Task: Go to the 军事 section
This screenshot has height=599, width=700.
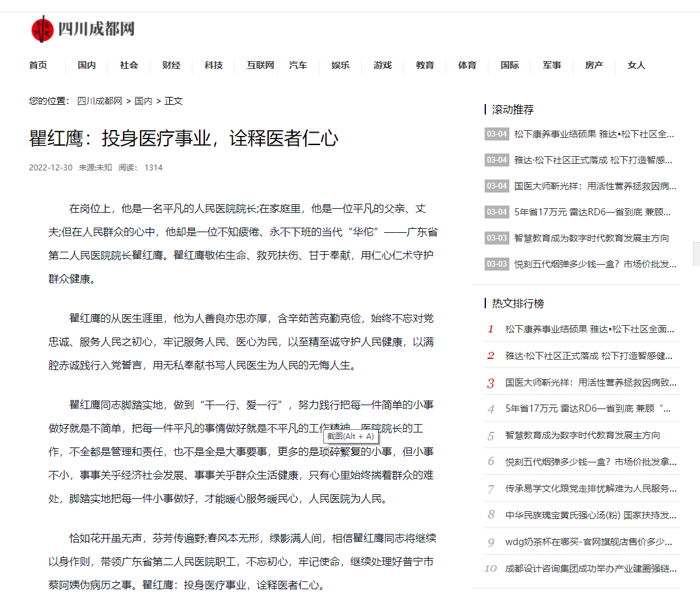Action: 552,65
